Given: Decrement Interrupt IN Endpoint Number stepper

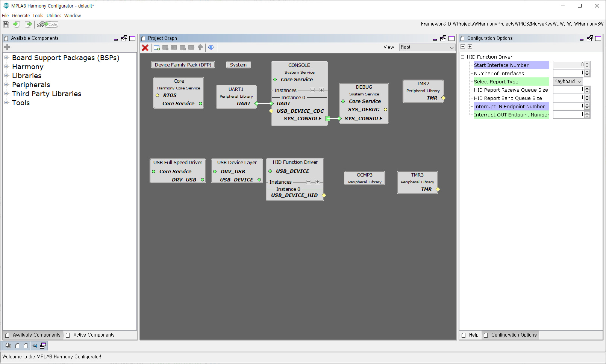Looking at the screenshot, I should coord(587,108).
